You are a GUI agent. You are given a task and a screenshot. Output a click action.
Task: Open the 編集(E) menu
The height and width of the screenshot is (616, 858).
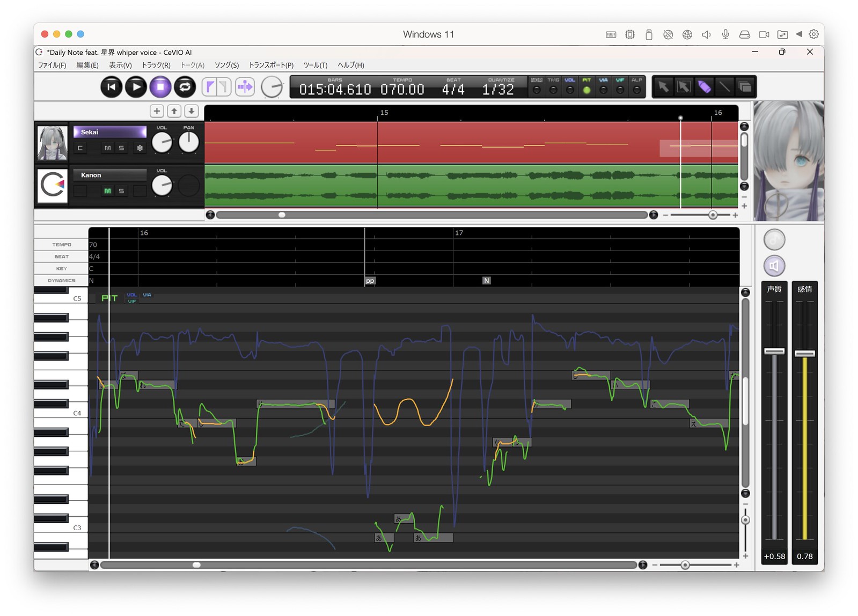coord(87,65)
